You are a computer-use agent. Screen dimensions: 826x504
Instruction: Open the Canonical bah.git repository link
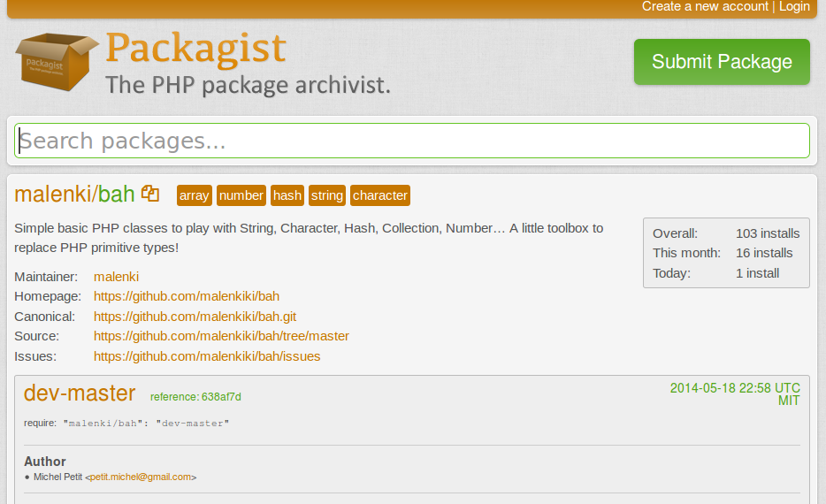click(x=195, y=317)
